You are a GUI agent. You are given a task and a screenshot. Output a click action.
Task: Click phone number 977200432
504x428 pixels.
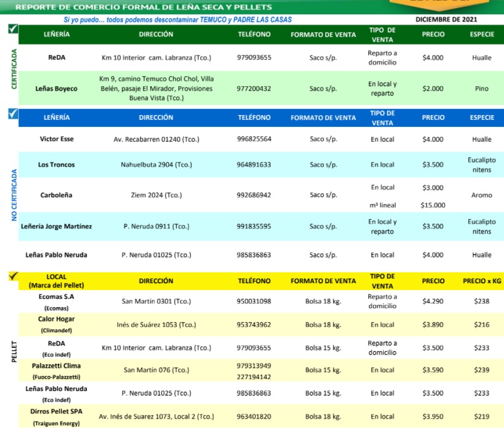tap(254, 89)
